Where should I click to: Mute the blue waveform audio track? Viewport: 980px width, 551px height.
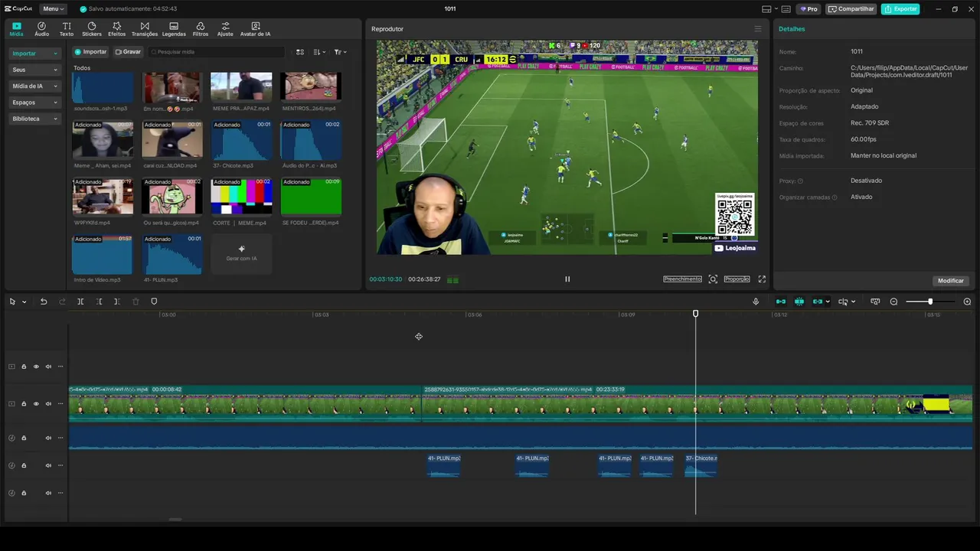click(48, 438)
